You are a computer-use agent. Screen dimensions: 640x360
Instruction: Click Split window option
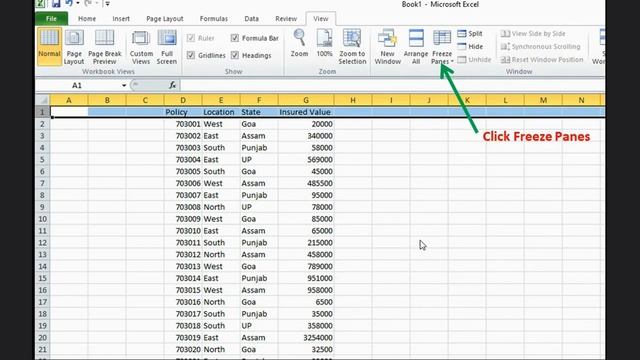470,33
